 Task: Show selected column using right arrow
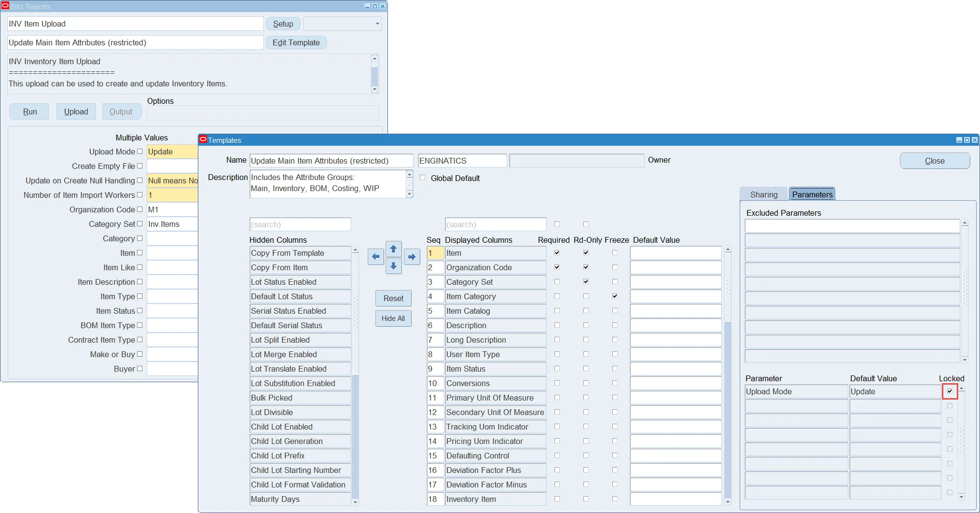[x=412, y=257]
